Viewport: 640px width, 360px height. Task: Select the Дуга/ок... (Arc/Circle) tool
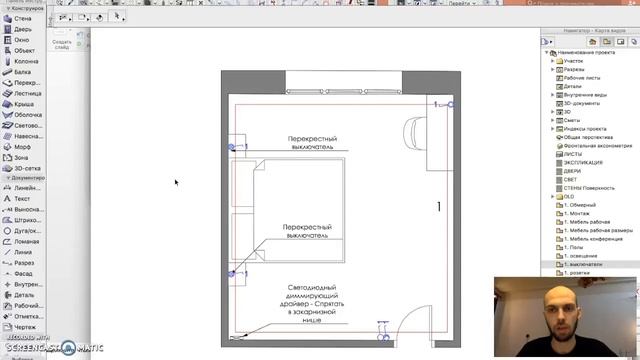[22, 231]
